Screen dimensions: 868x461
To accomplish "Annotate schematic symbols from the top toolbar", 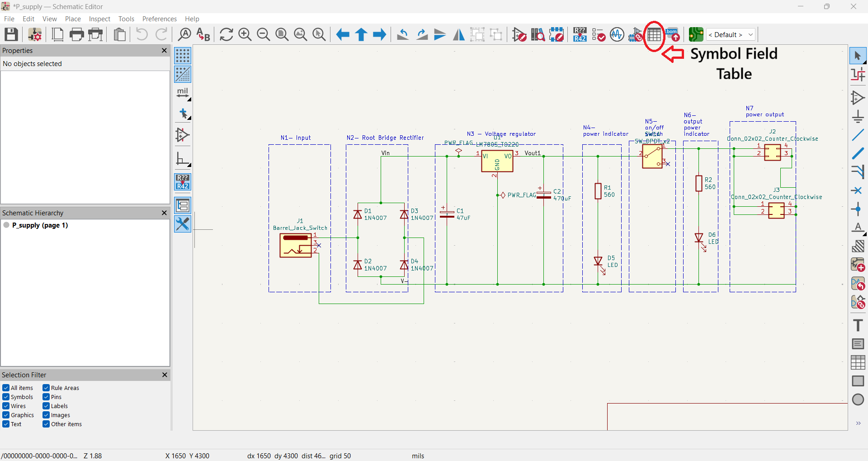I will tap(580, 34).
